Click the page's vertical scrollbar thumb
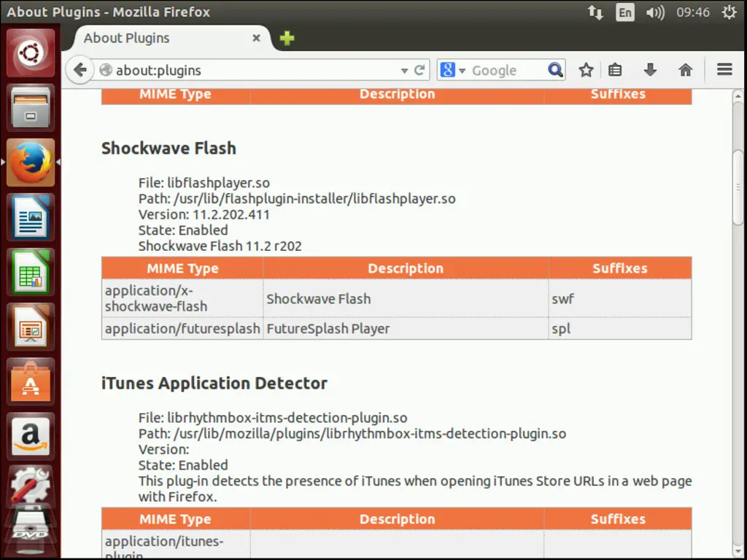747x560 pixels. pos(738,186)
